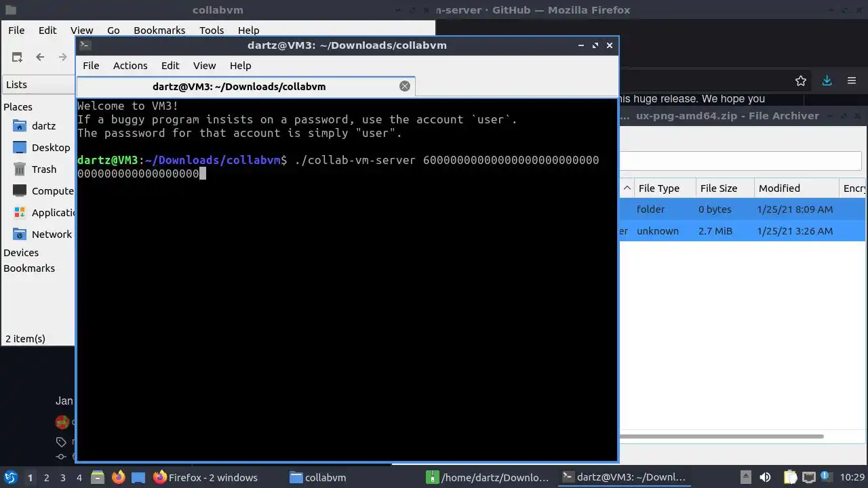868x488 pixels.
Task: Open the network tray icon
Action: pos(809,477)
